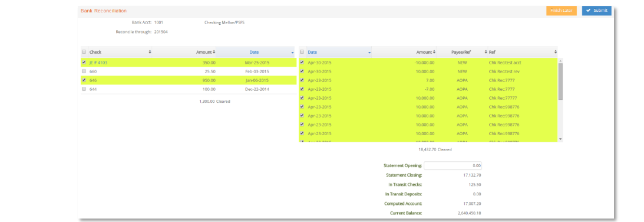Toggle select-all checkbox in checks table header
644x222 pixels.
pyautogui.click(x=84, y=52)
